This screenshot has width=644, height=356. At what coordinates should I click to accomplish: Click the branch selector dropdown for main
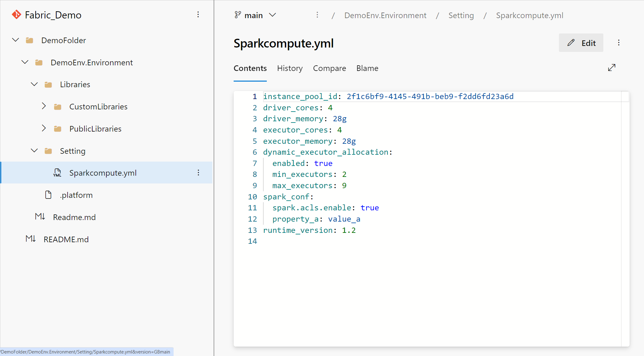click(x=255, y=15)
